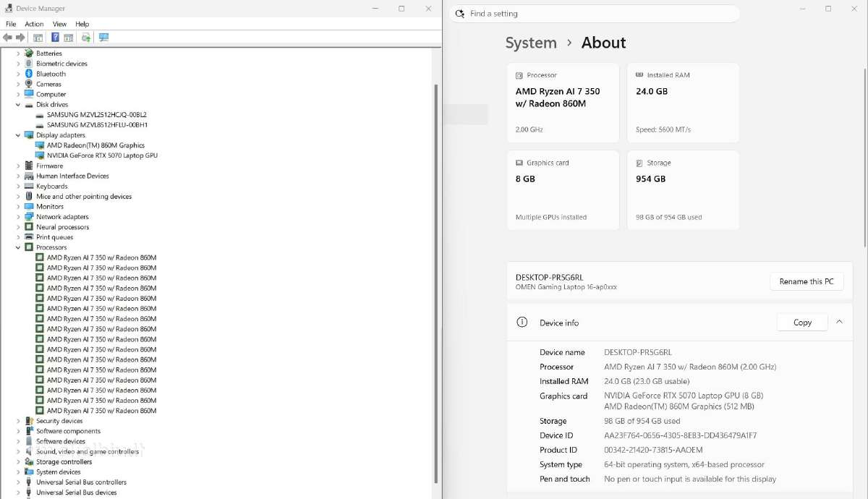868x499 pixels.
Task: Click the Product ID value 00342-21420-73815-AAOEM
Action: (653, 450)
